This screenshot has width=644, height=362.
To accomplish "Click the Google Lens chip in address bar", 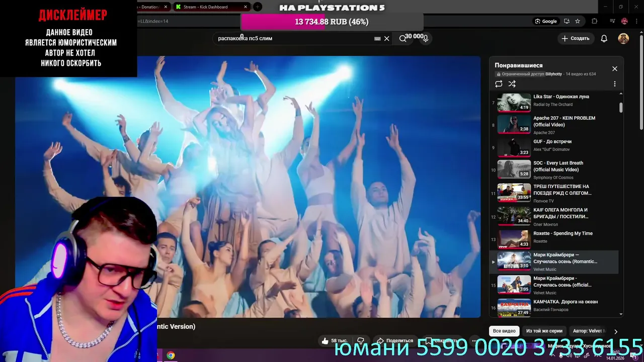I will coord(546,21).
